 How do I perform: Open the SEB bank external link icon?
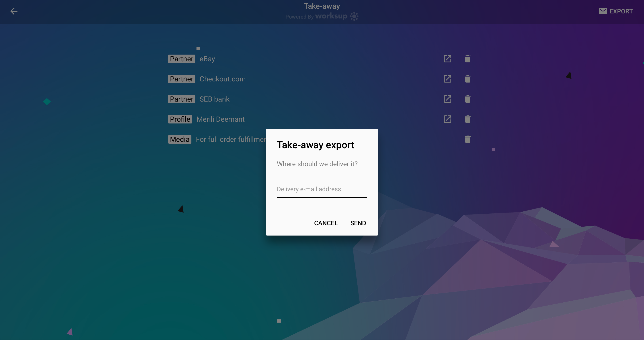447,99
